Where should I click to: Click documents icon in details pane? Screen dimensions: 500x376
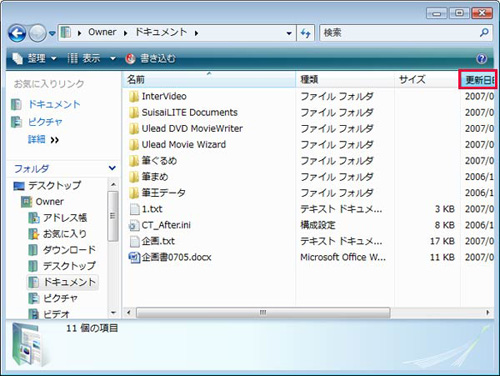(x=29, y=345)
